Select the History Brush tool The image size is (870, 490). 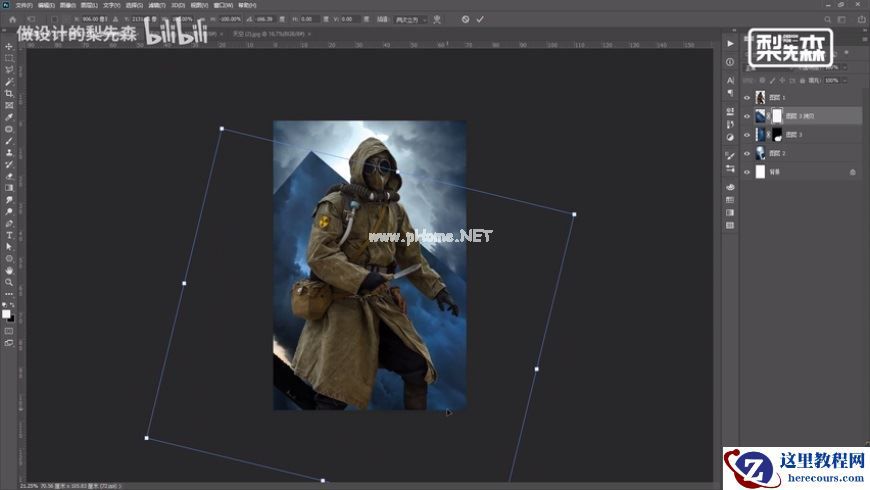click(9, 164)
